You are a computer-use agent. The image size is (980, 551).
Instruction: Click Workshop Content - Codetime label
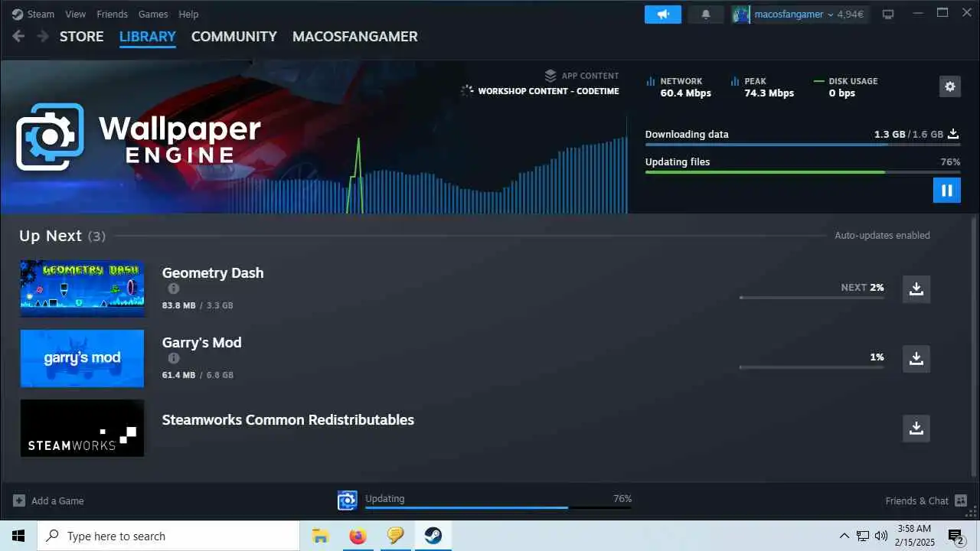tap(548, 91)
